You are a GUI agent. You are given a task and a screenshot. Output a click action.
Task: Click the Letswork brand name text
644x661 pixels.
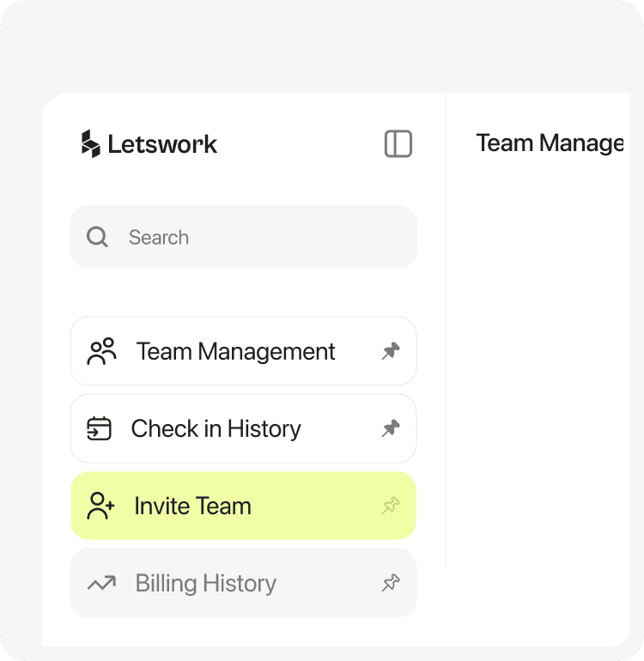point(162,144)
